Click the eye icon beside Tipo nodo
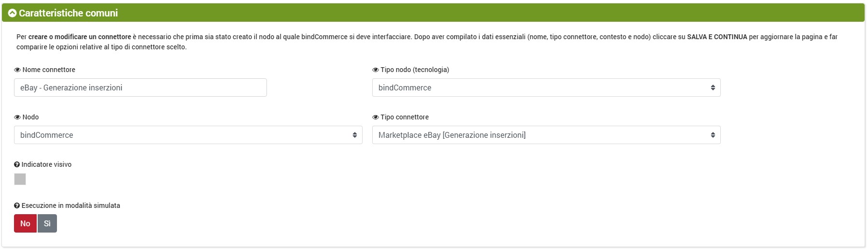 376,70
